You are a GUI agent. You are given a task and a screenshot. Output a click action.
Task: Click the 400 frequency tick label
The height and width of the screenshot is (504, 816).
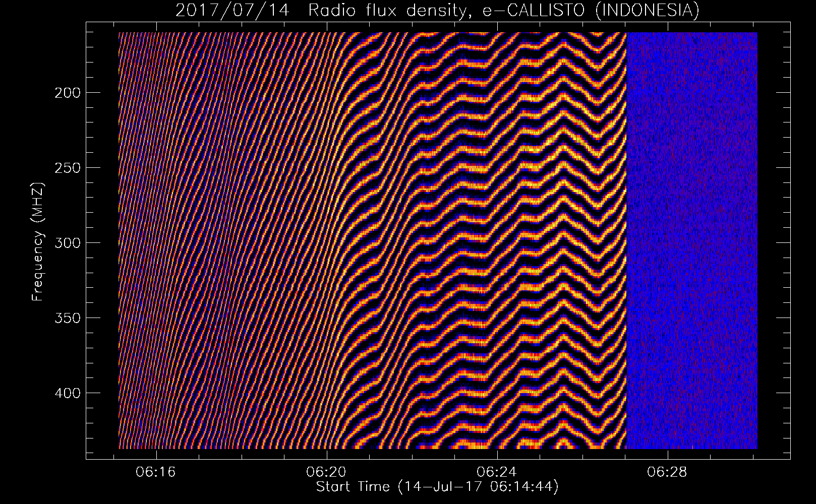(x=67, y=393)
